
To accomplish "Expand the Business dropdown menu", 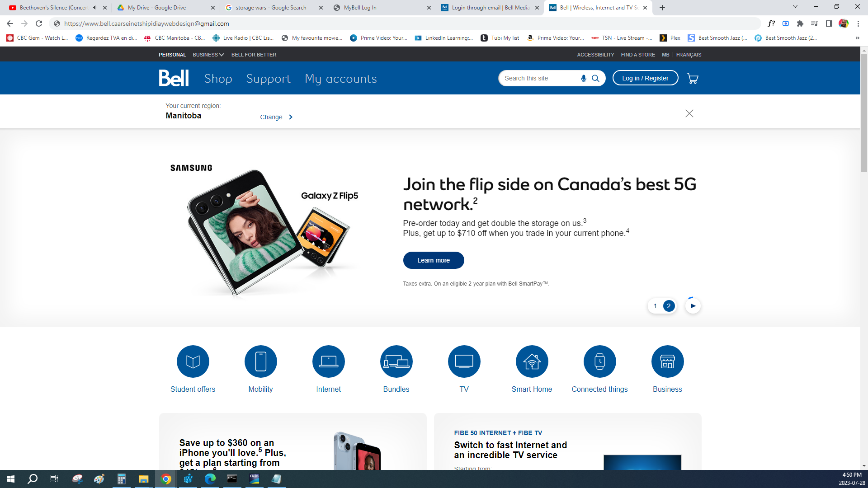I will point(208,55).
